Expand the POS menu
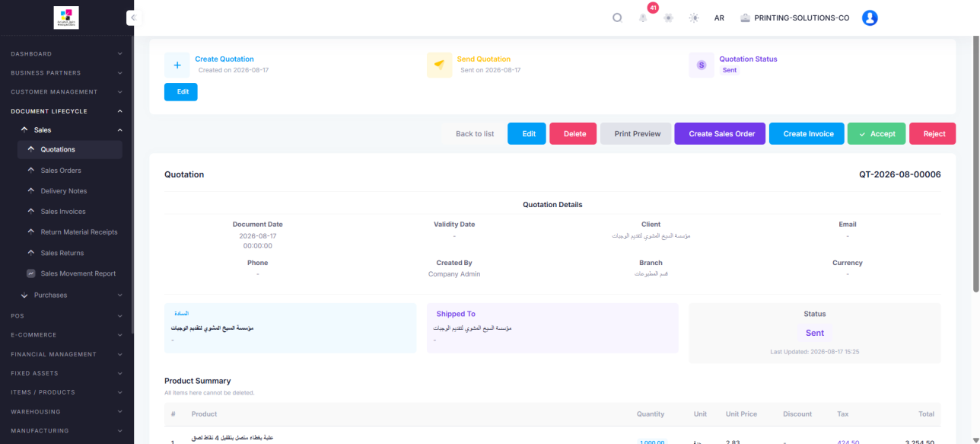Viewport: 980px width, 444px height. click(66, 315)
